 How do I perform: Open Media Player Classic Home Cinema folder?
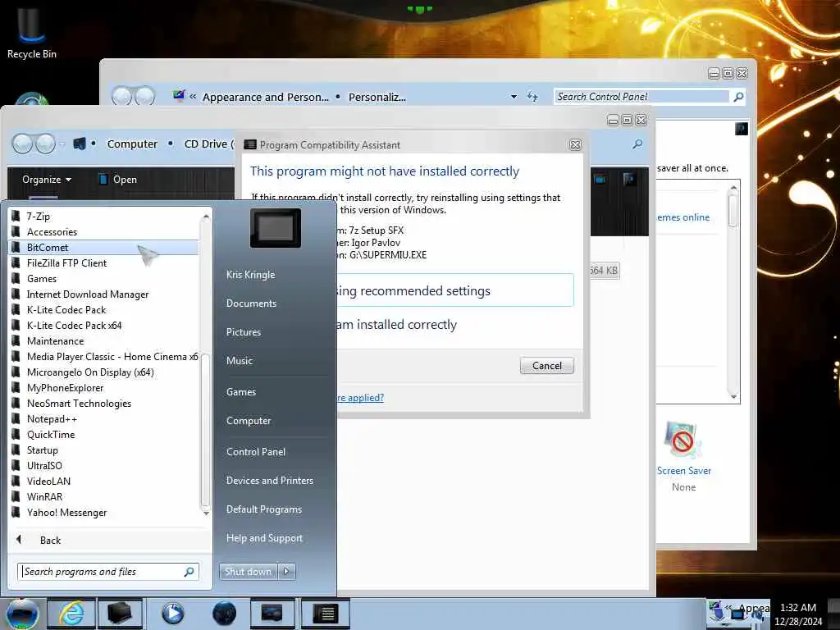click(x=104, y=356)
